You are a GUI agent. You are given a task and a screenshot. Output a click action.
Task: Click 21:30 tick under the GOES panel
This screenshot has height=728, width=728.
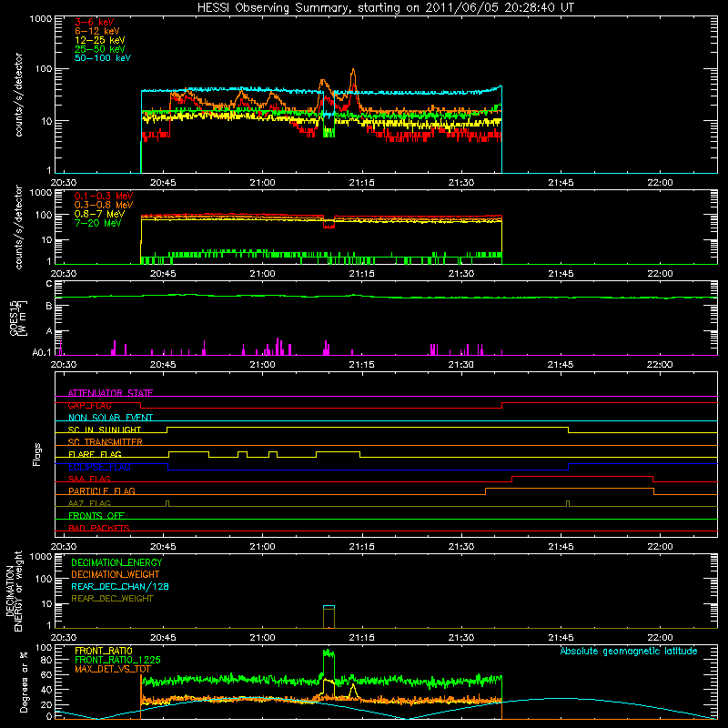pyautogui.click(x=461, y=365)
